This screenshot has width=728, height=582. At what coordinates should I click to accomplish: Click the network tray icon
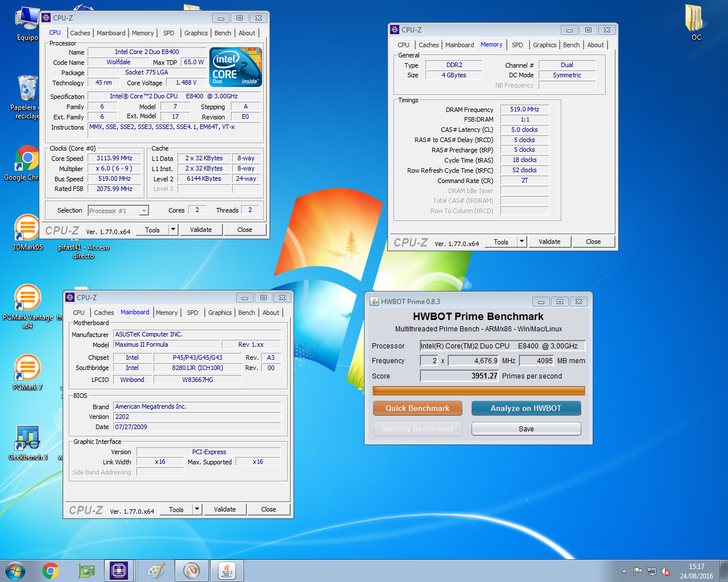point(652,571)
